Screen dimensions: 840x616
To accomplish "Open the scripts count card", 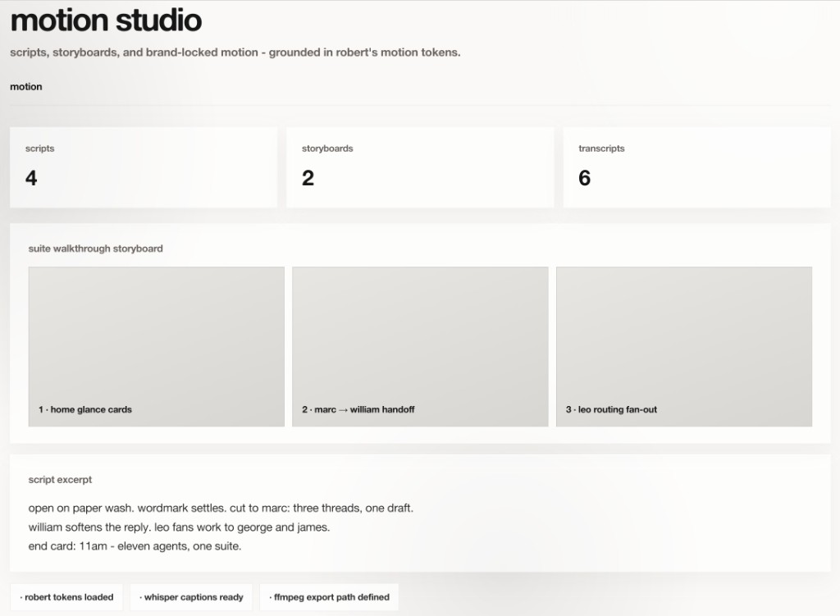I will (144, 167).
